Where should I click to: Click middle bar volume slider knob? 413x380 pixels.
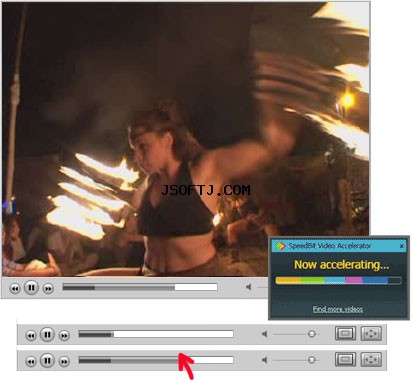pyautogui.click(x=312, y=334)
